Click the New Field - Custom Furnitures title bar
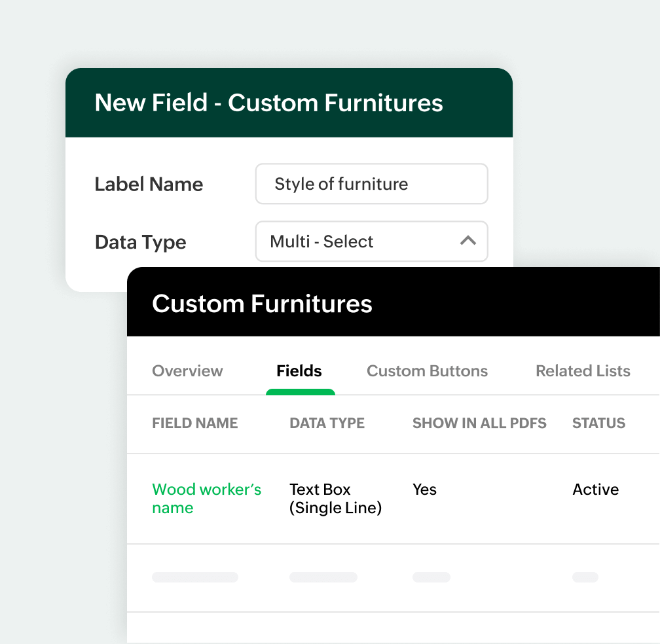Screen dimensions: 660x644 (270, 103)
